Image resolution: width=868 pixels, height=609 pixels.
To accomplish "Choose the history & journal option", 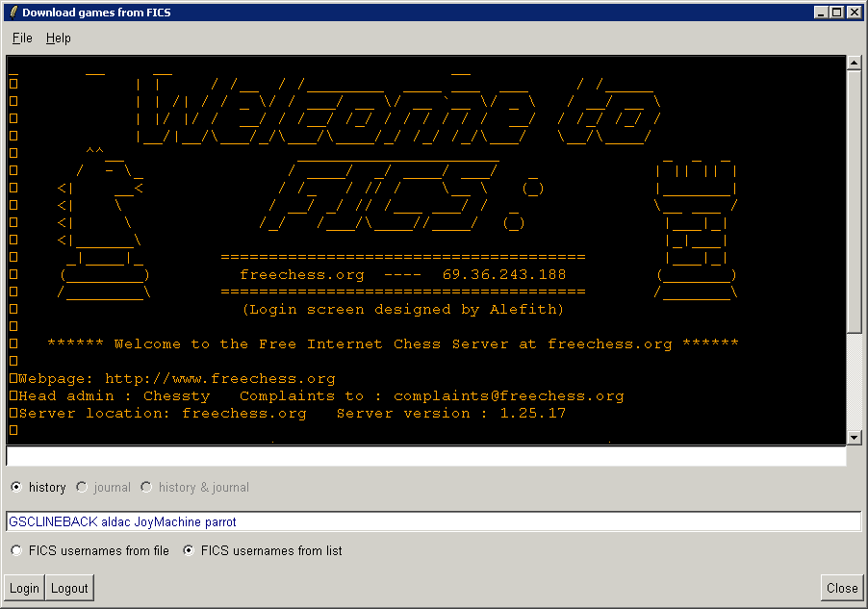I will (x=146, y=488).
